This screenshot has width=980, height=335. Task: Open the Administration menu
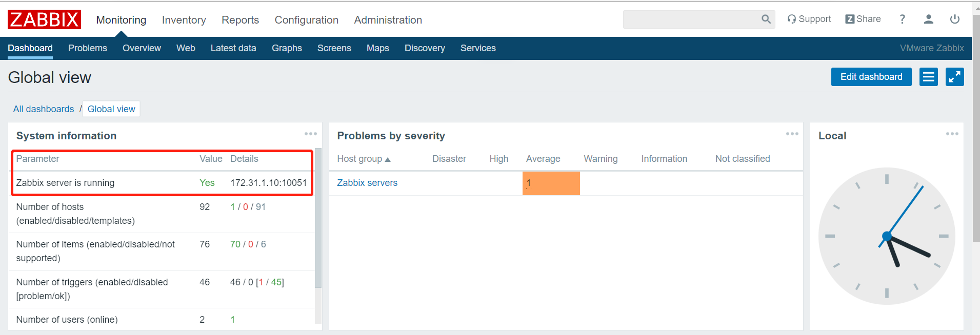pos(388,20)
